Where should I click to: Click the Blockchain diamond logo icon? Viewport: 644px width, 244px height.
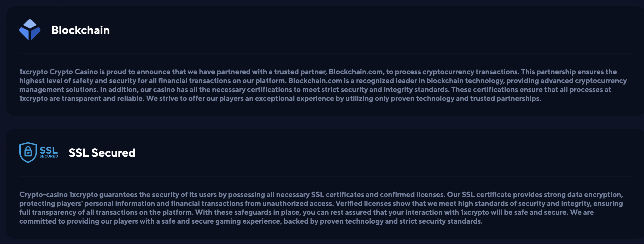30,30
